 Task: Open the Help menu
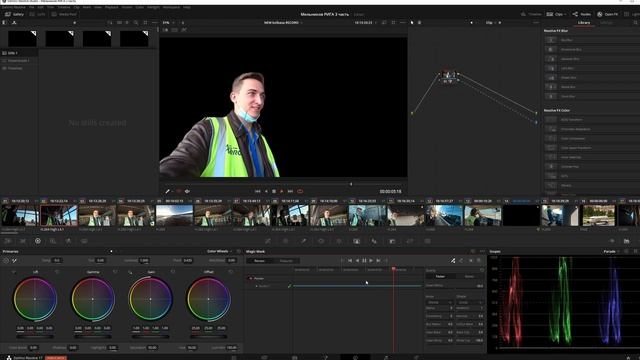[187, 7]
